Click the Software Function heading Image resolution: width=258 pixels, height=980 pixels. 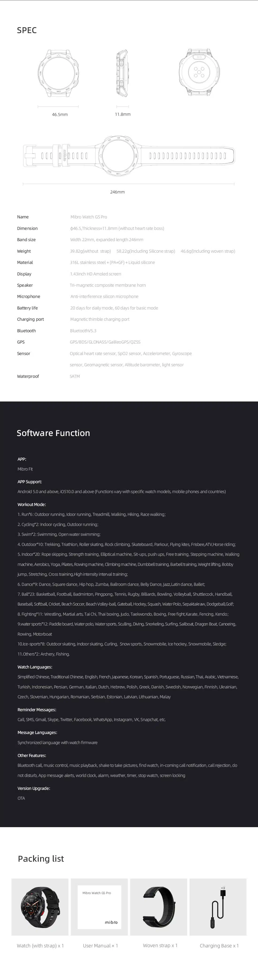click(53, 433)
